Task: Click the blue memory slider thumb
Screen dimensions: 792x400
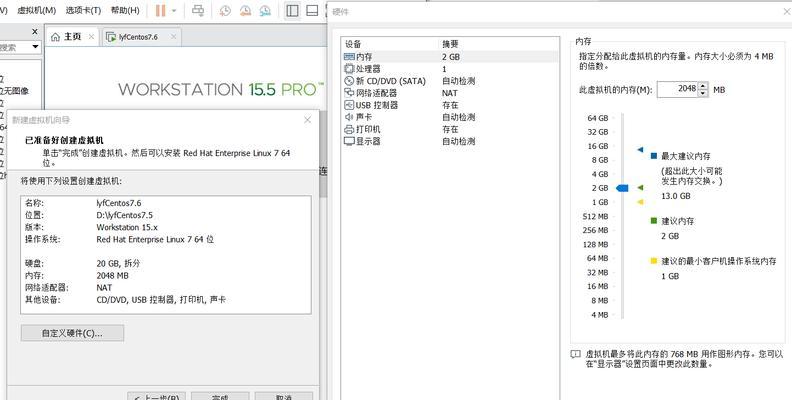Action: (622, 188)
